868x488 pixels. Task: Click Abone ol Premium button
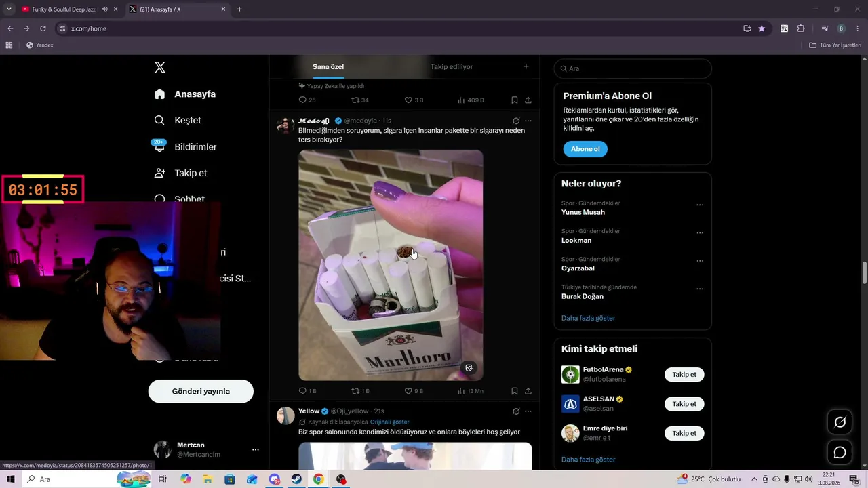585,149
